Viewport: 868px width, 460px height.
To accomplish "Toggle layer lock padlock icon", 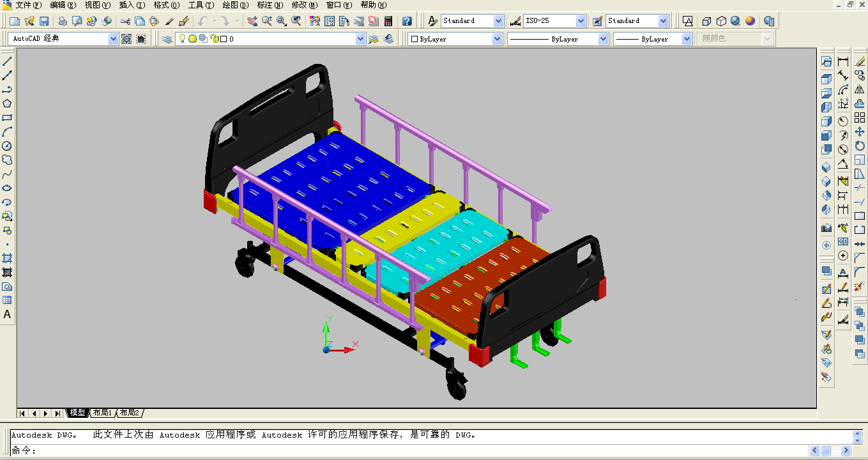I will [x=213, y=39].
